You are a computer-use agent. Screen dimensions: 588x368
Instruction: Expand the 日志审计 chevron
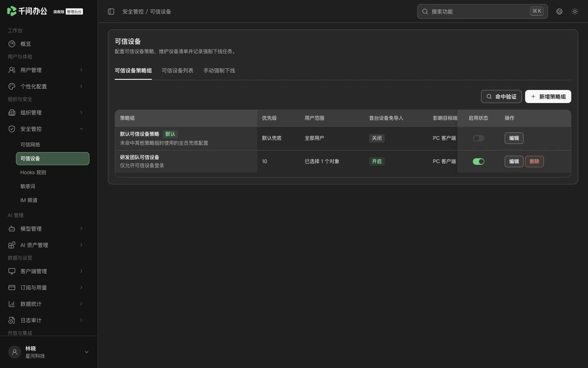coord(81,320)
